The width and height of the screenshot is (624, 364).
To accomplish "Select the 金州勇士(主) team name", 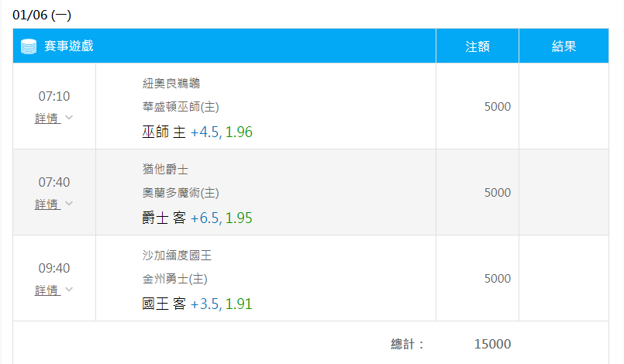I will 174,279.
